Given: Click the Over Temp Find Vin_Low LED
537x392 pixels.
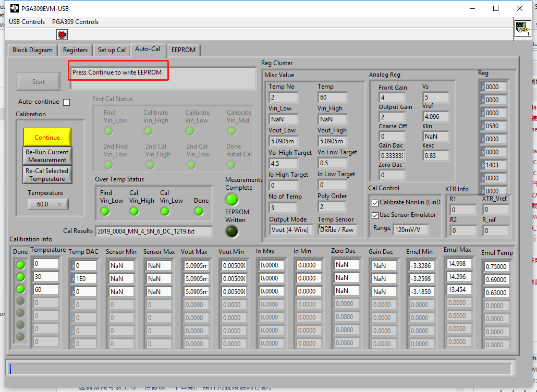Looking at the screenshot, I should 105,211.
